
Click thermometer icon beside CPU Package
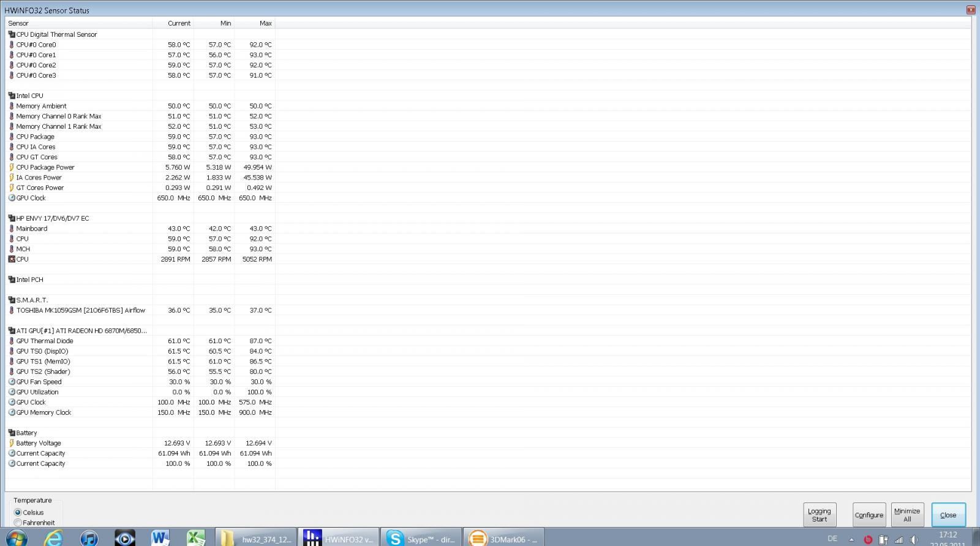point(12,137)
